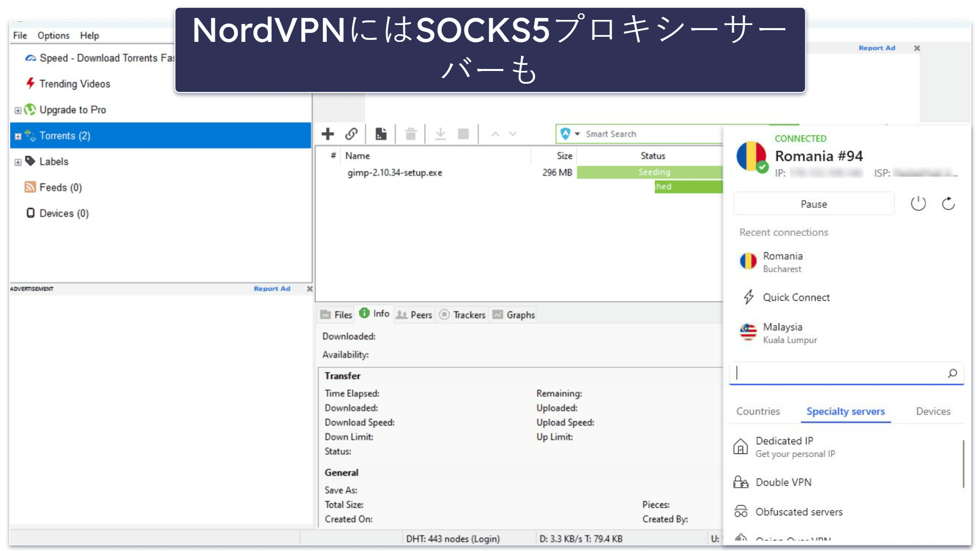Screen dimensions: 980x551
Task: Close the sidebar advertisement panel
Action: (x=309, y=289)
